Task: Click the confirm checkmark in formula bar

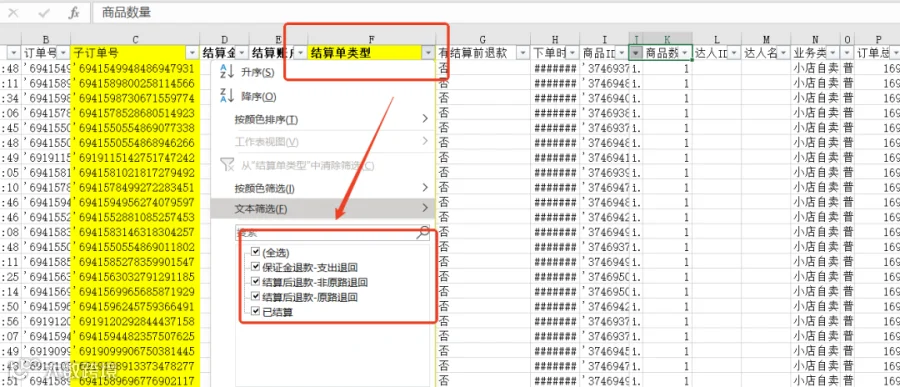Action: (x=44, y=13)
